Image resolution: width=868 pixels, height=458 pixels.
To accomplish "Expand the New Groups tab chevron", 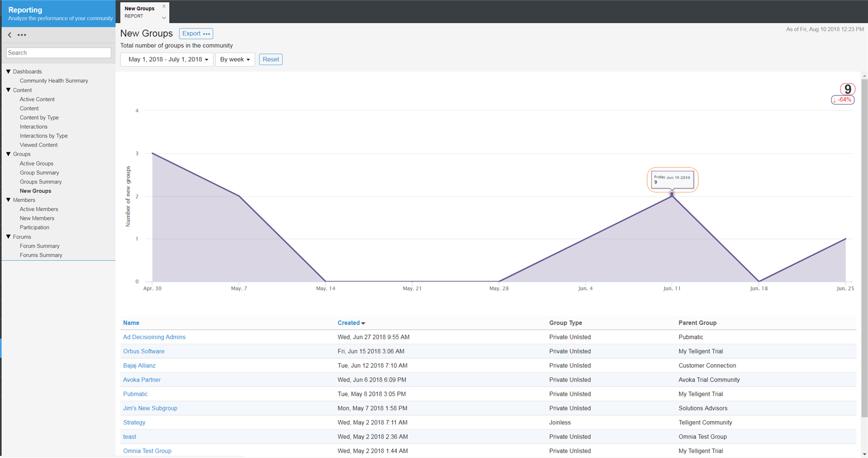I will tap(164, 17).
